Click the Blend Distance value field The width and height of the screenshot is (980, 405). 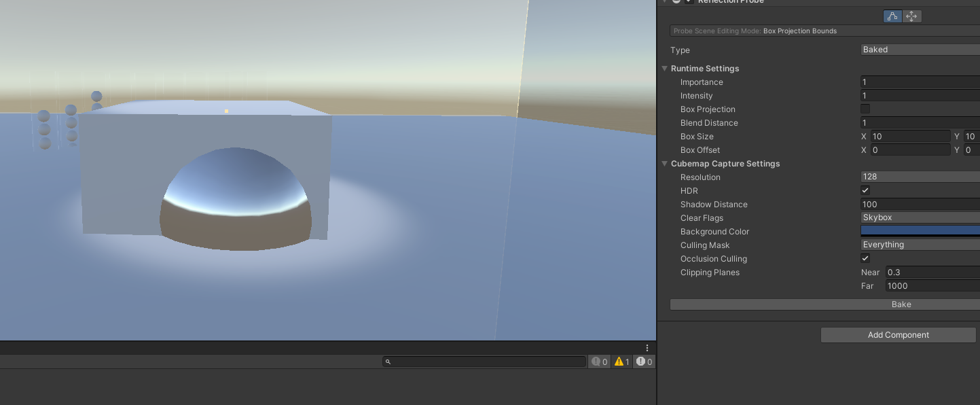coord(920,123)
